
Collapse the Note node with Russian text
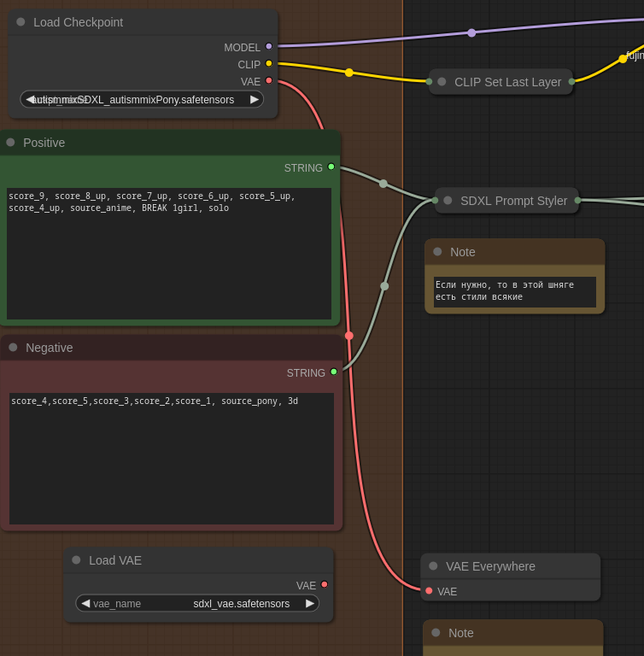point(437,252)
